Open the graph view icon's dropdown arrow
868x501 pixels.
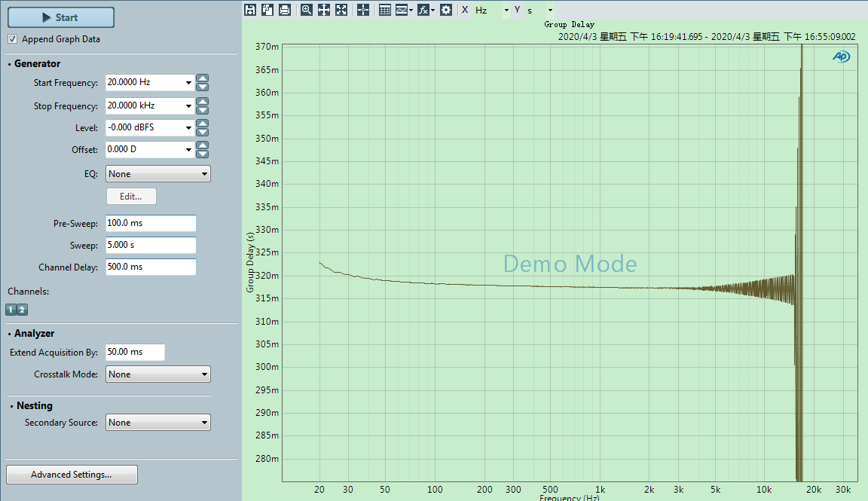point(411,10)
